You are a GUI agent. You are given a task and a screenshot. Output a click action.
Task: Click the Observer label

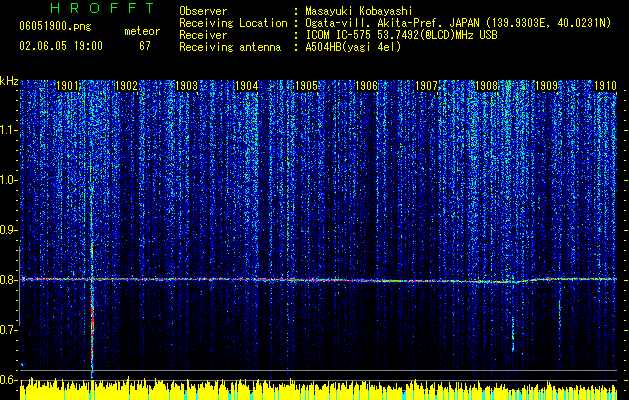[x=203, y=11]
